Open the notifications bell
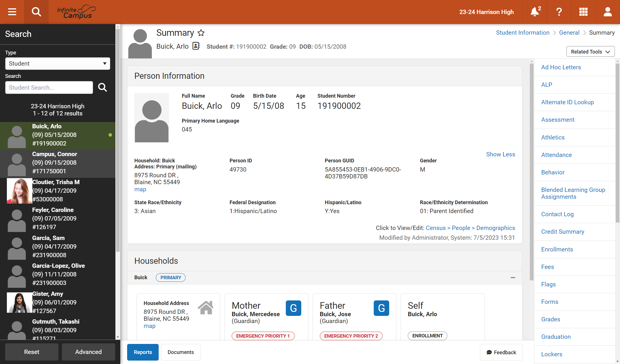 pos(535,12)
